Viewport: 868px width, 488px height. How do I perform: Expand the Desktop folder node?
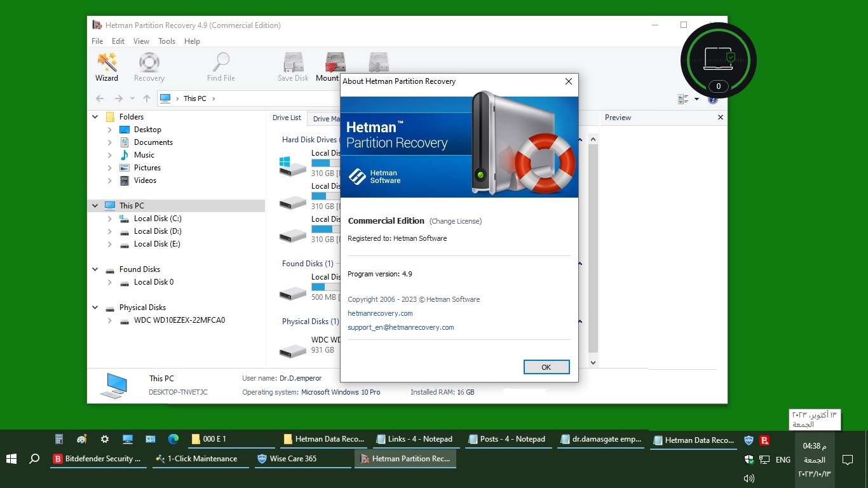[110, 130]
